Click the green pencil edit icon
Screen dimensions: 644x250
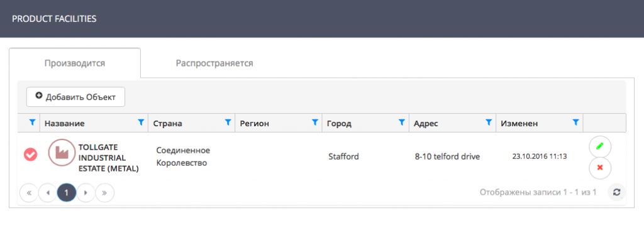point(600,146)
